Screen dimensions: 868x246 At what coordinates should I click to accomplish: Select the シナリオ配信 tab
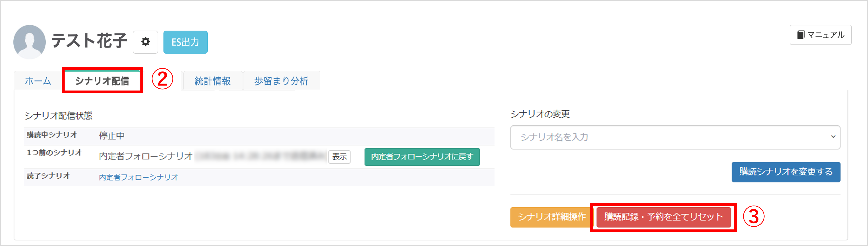102,81
